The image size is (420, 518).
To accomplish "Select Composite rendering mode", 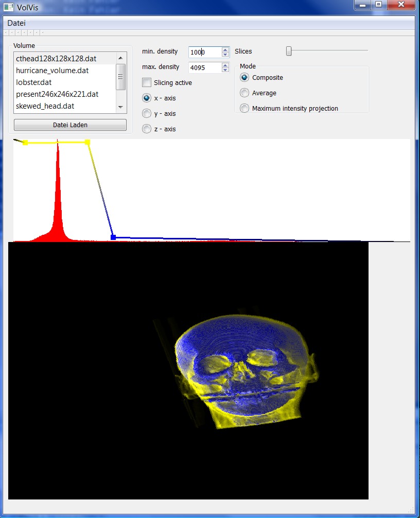I will pos(244,78).
